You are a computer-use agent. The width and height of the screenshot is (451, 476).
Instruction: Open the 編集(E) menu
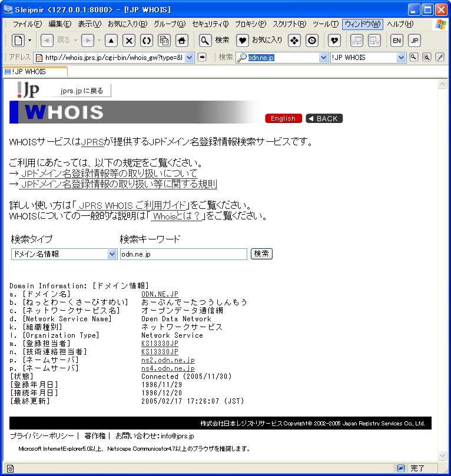[60, 24]
